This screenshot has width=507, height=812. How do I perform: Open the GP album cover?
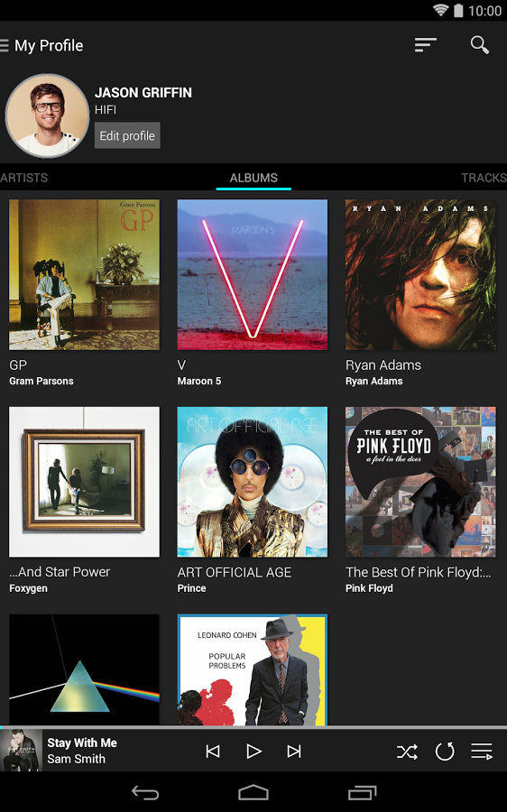85,275
